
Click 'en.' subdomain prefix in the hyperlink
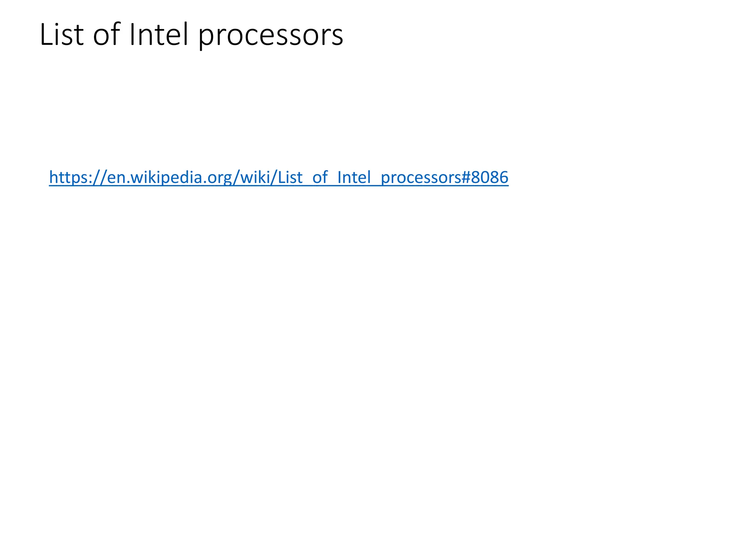[117, 178]
